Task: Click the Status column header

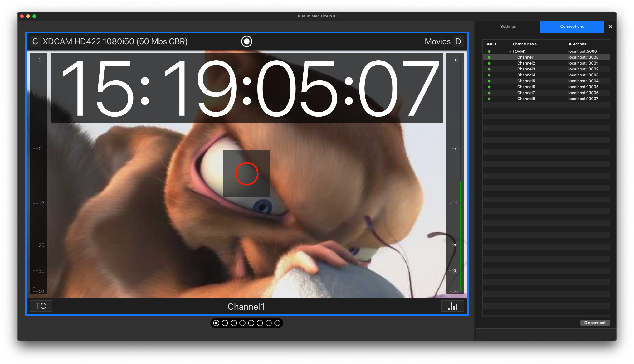Action: [x=491, y=44]
